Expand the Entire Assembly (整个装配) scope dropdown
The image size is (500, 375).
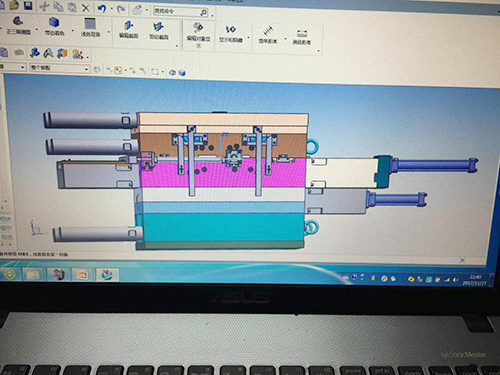point(60,68)
